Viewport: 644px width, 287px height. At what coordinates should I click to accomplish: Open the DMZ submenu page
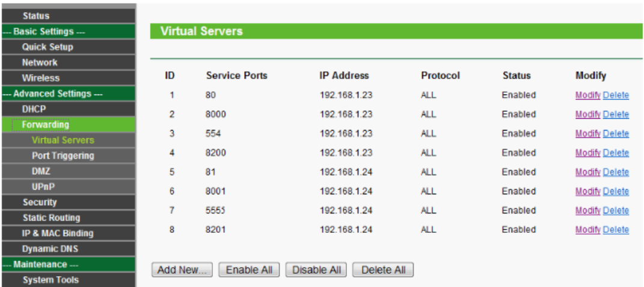click(x=41, y=171)
